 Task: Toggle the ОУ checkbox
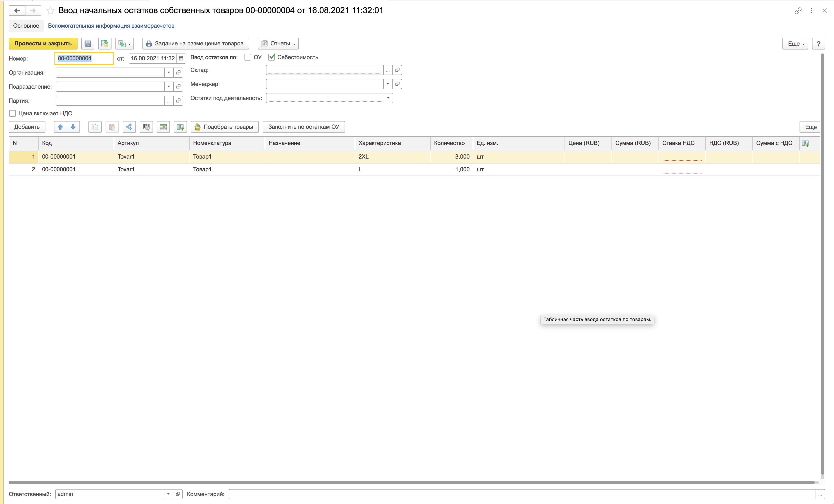[248, 57]
